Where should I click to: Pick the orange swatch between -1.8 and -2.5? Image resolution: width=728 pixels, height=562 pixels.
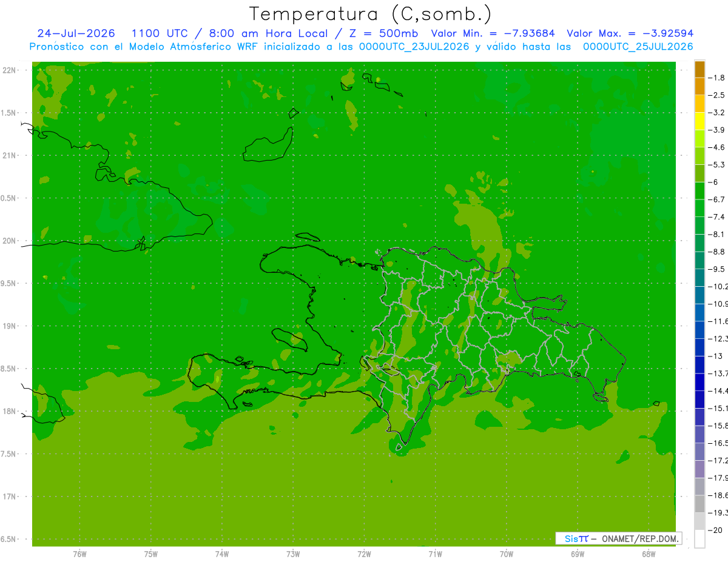click(699, 87)
